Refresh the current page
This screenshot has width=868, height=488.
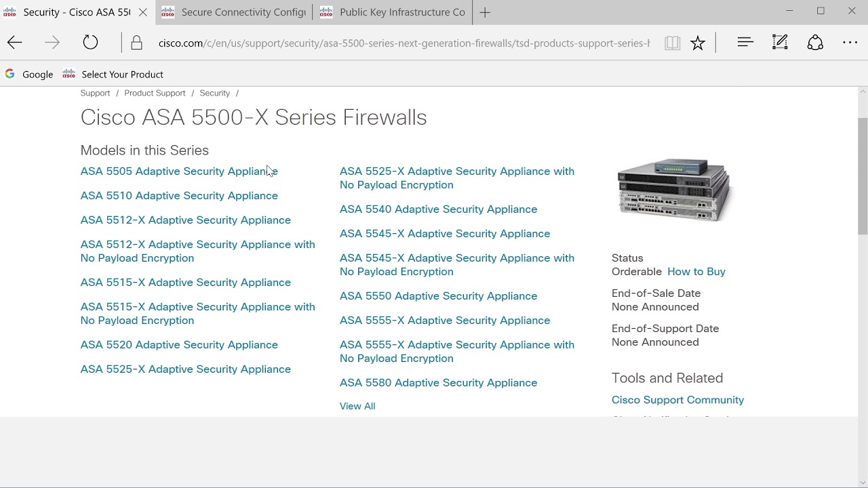90,43
